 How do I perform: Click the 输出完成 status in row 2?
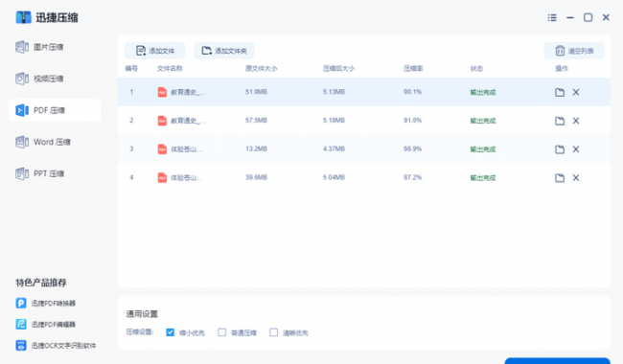[x=483, y=121]
